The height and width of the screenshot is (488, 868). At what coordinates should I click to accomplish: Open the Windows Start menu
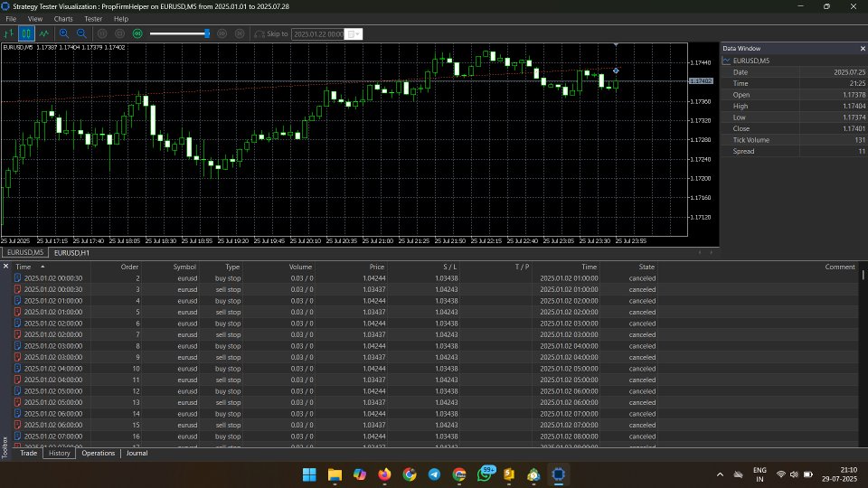309,474
